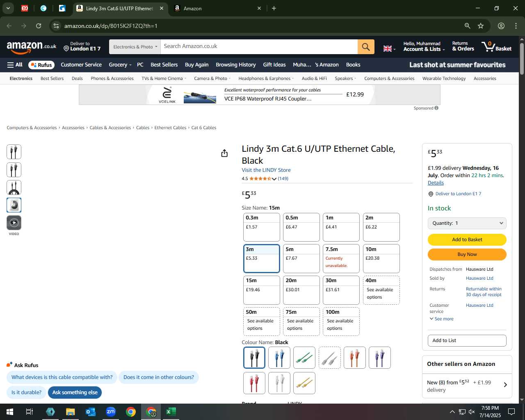Open the delivery Details link
The height and width of the screenshot is (420, 525).
(x=436, y=183)
